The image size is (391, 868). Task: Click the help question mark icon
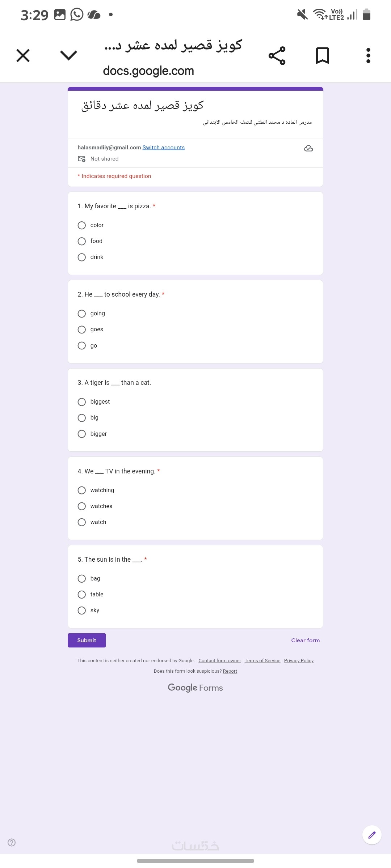(x=12, y=842)
